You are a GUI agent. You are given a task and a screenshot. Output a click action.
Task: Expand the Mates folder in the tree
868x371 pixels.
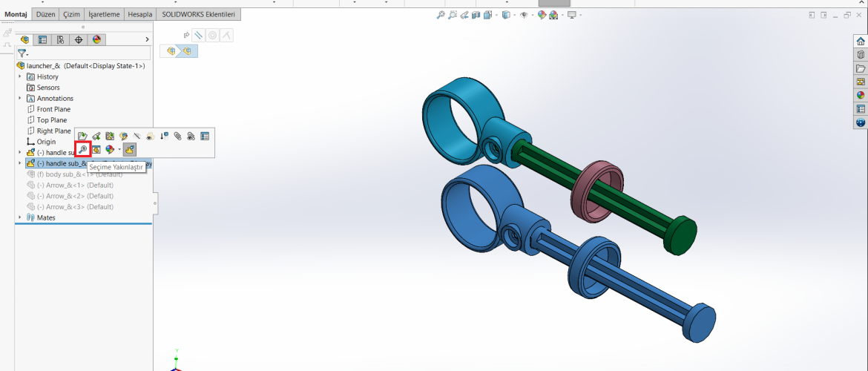20,217
